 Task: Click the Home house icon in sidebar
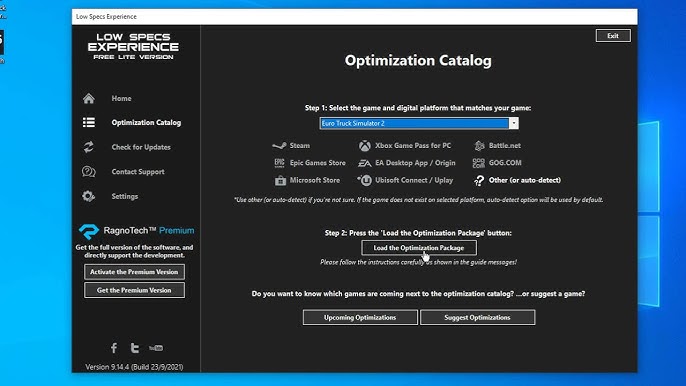(89, 98)
